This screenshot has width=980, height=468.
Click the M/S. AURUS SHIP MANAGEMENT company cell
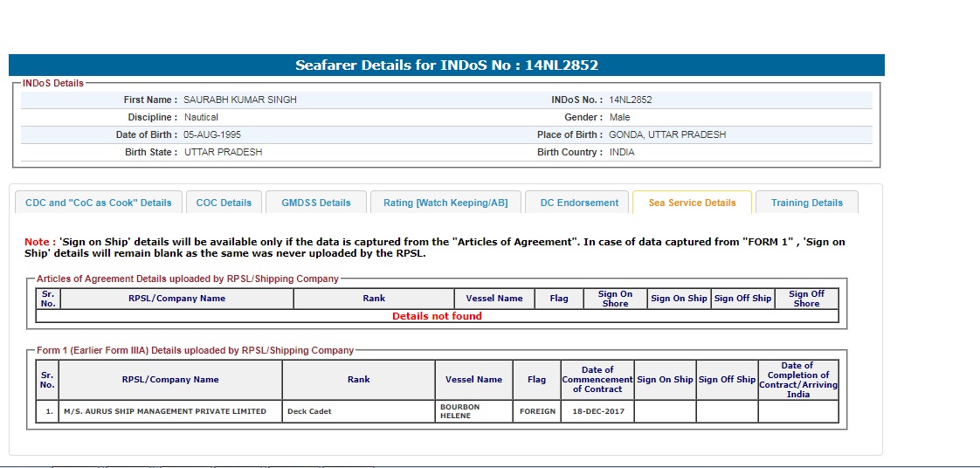point(170,411)
